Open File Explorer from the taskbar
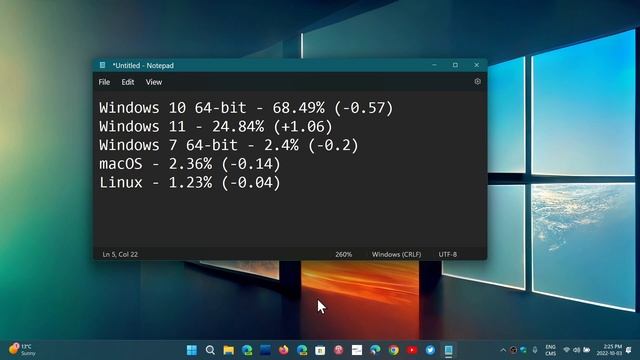This screenshot has width=640, height=360. [229, 350]
